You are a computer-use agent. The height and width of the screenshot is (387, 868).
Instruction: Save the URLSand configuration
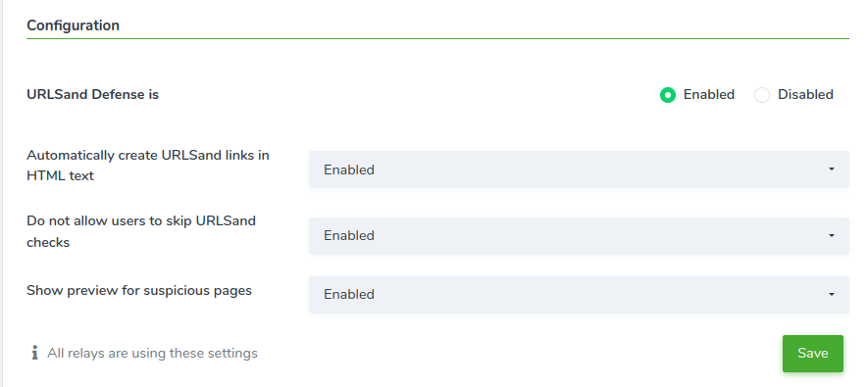tap(813, 354)
